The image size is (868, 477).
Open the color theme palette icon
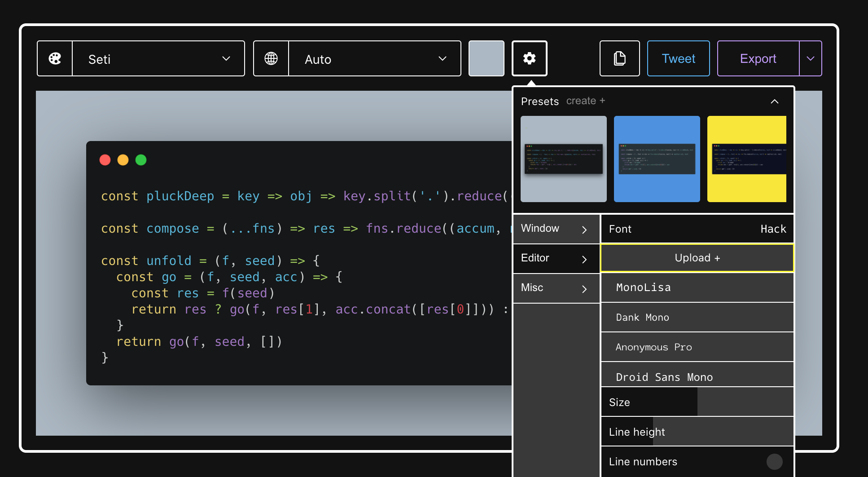point(54,58)
